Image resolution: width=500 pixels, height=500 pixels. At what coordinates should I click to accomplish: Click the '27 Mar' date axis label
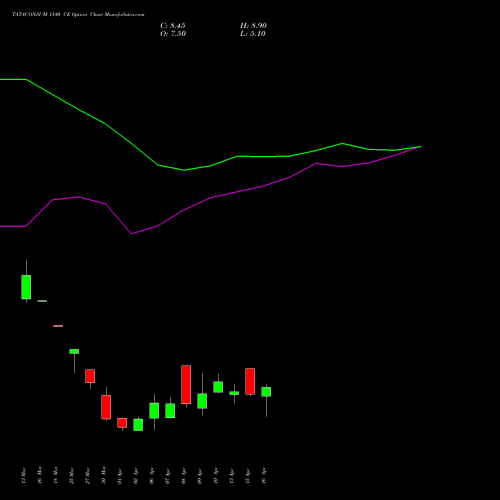coord(87,476)
